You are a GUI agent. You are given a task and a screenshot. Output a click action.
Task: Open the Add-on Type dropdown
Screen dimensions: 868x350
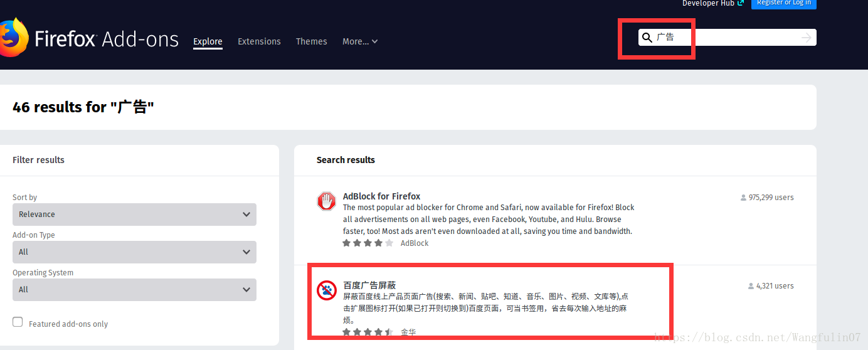pyautogui.click(x=134, y=252)
